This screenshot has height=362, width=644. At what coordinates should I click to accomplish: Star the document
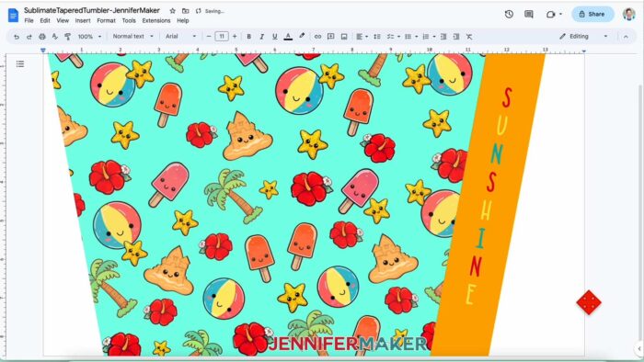click(173, 11)
